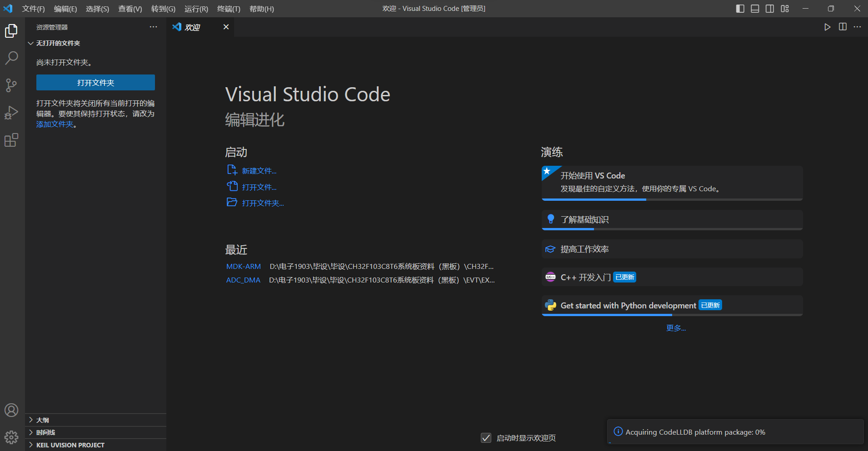Select the 欢迎 editor tab

pyautogui.click(x=201, y=27)
